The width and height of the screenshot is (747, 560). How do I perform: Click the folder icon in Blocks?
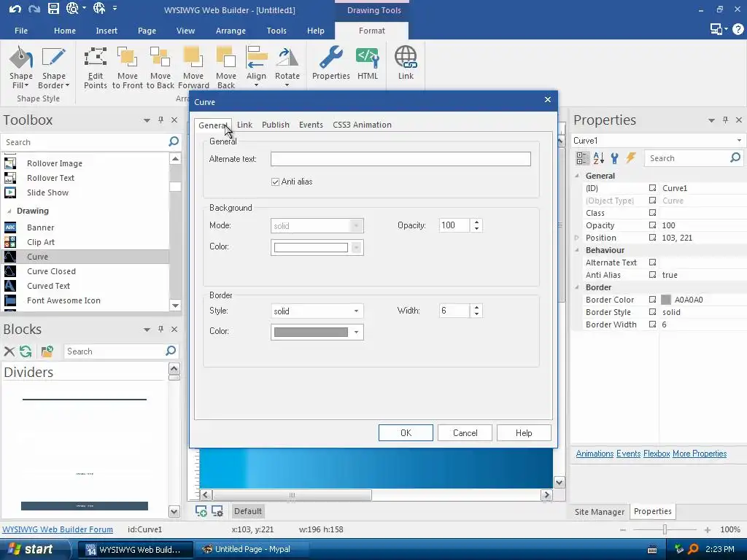point(47,351)
